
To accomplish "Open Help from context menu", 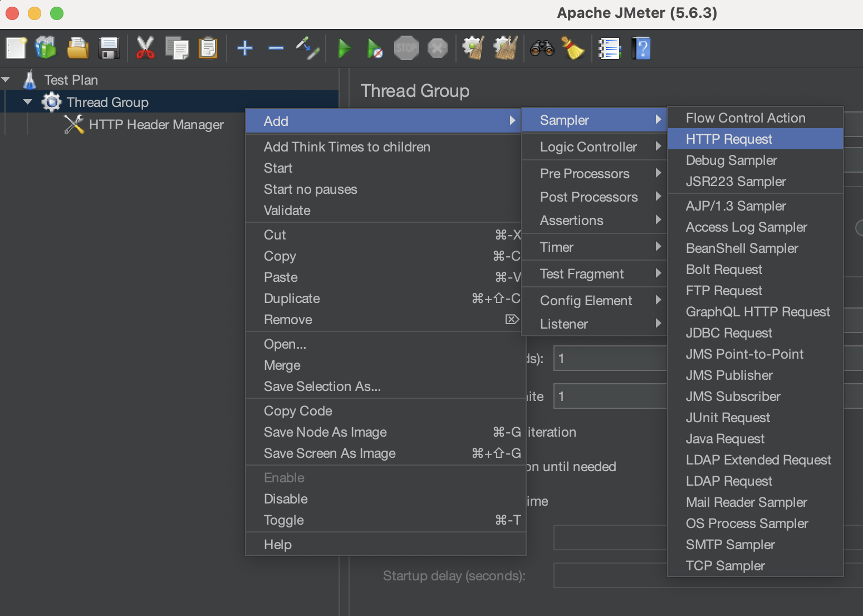I will [385, 544].
